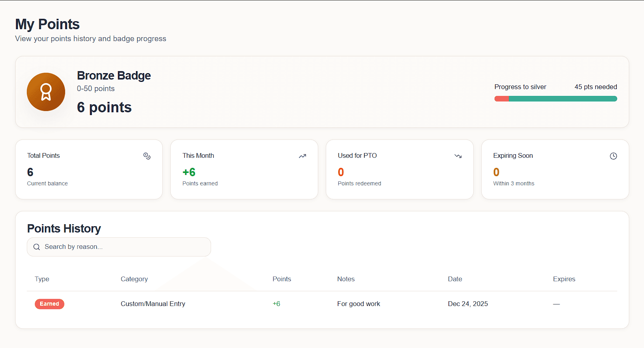The width and height of the screenshot is (644, 348).
Task: Click the bronze badge ribbon icon
Action: click(x=46, y=92)
